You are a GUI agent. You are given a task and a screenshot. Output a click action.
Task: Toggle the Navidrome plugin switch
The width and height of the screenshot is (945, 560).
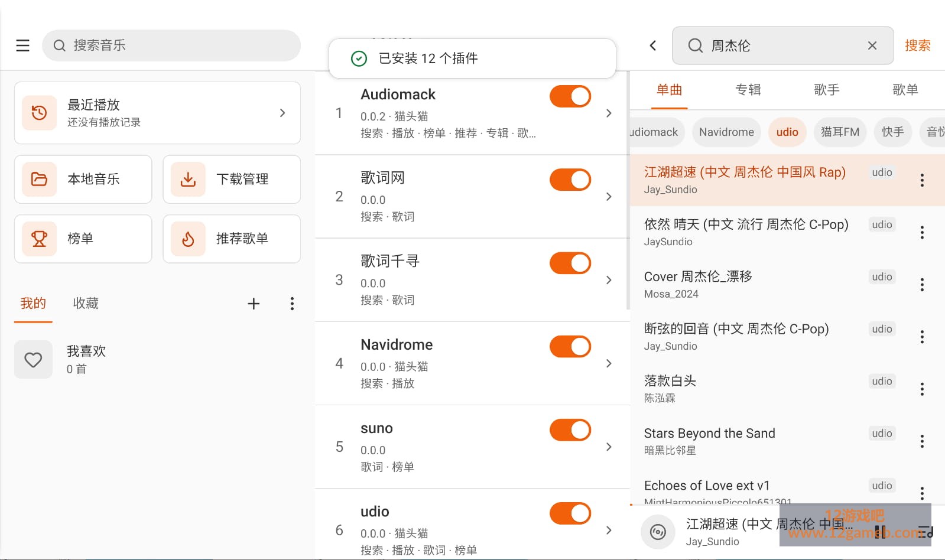click(570, 347)
